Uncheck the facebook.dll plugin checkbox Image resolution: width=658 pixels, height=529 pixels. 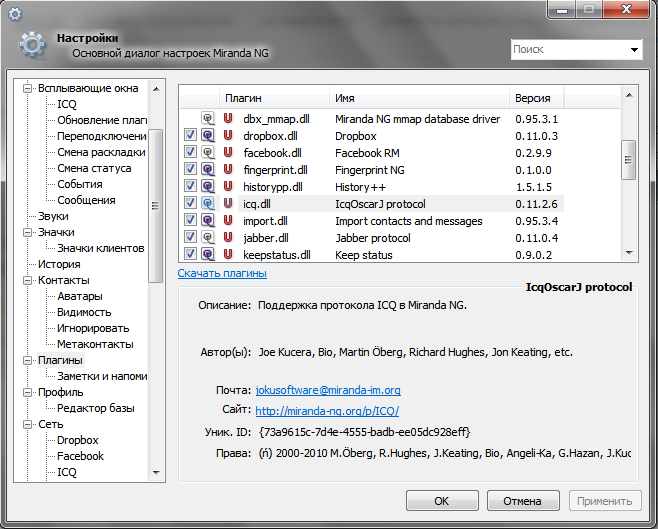[x=190, y=152]
